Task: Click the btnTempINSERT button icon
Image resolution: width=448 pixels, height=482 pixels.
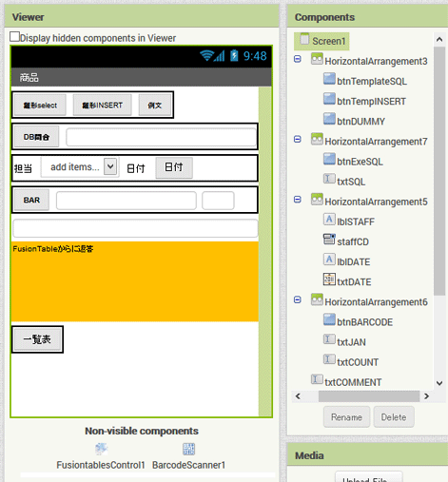Action: click(x=329, y=99)
